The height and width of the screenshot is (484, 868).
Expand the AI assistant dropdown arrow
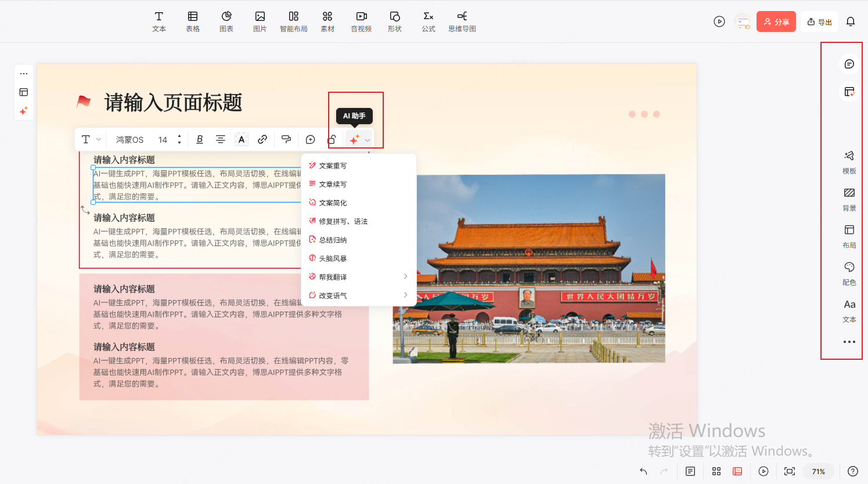click(x=368, y=140)
